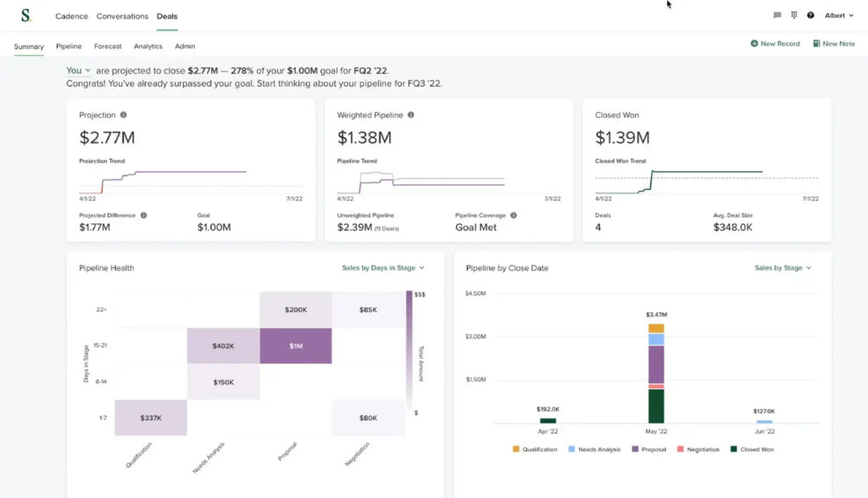Click the Apr '22 closed won bar
The width and height of the screenshot is (868, 498).
[x=548, y=421]
